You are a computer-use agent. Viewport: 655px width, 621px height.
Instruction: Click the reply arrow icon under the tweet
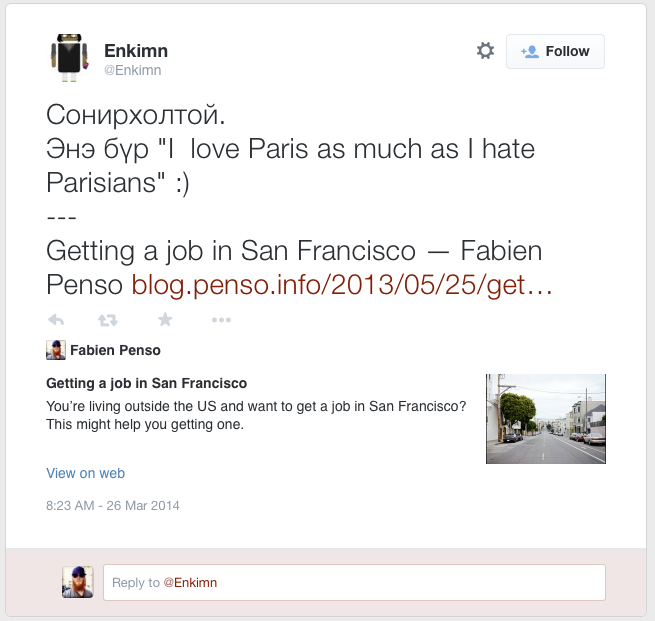point(56,320)
